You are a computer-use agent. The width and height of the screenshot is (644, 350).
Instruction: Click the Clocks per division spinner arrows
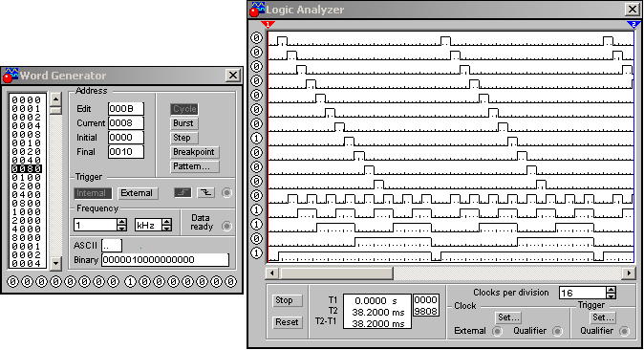(x=612, y=293)
